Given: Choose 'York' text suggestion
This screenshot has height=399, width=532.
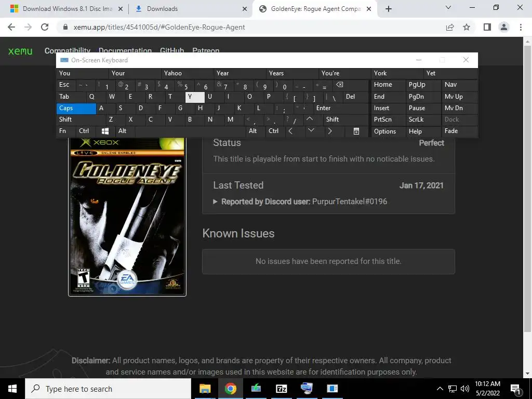Looking at the screenshot, I should click(x=397, y=73).
